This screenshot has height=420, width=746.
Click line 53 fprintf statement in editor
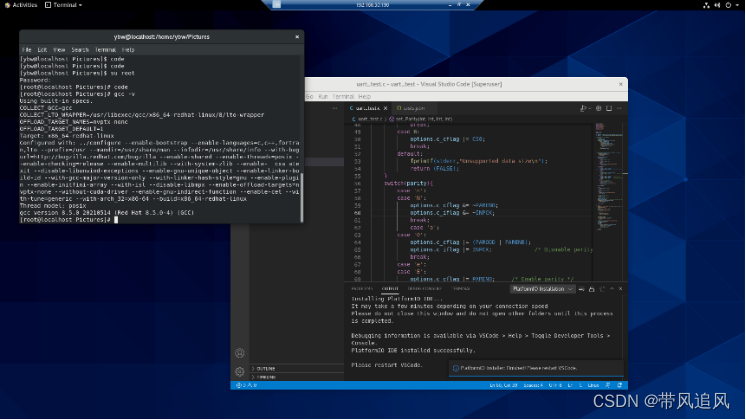point(479,161)
